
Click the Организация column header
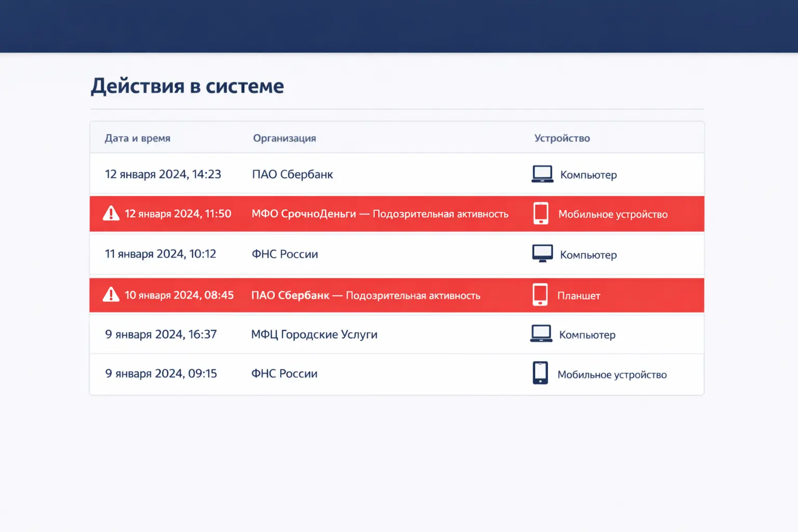click(x=284, y=138)
